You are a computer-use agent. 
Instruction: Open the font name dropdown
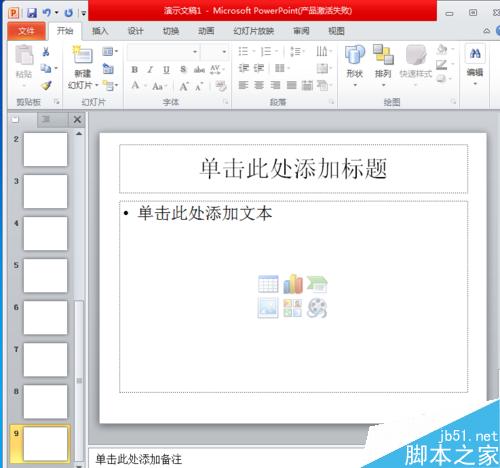(x=195, y=52)
